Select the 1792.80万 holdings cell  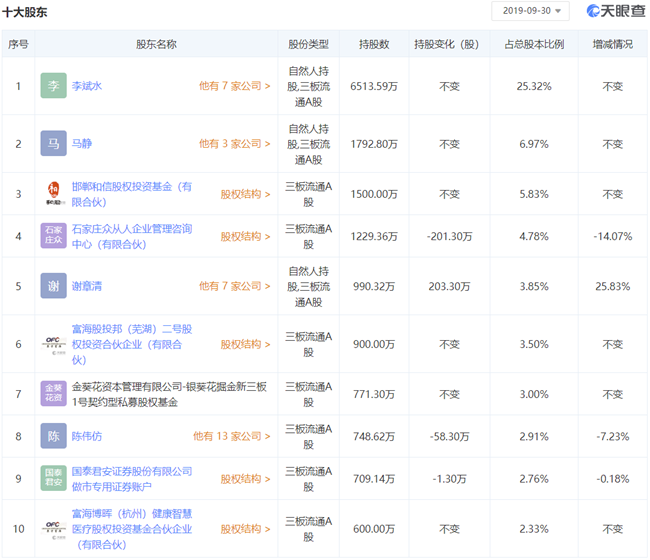pos(374,144)
